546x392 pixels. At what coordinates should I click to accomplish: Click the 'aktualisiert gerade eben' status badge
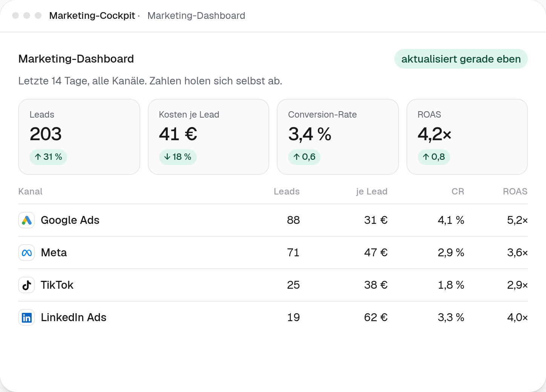(461, 59)
